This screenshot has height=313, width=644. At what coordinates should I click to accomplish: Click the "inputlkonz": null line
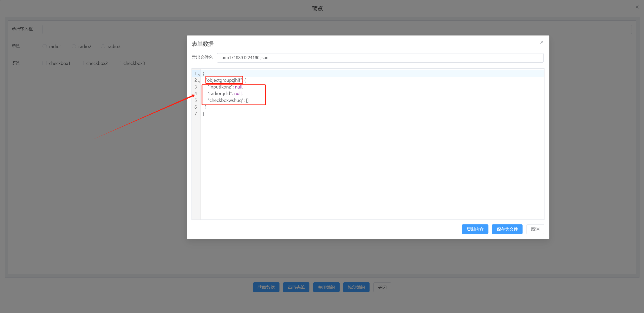tap(226, 87)
